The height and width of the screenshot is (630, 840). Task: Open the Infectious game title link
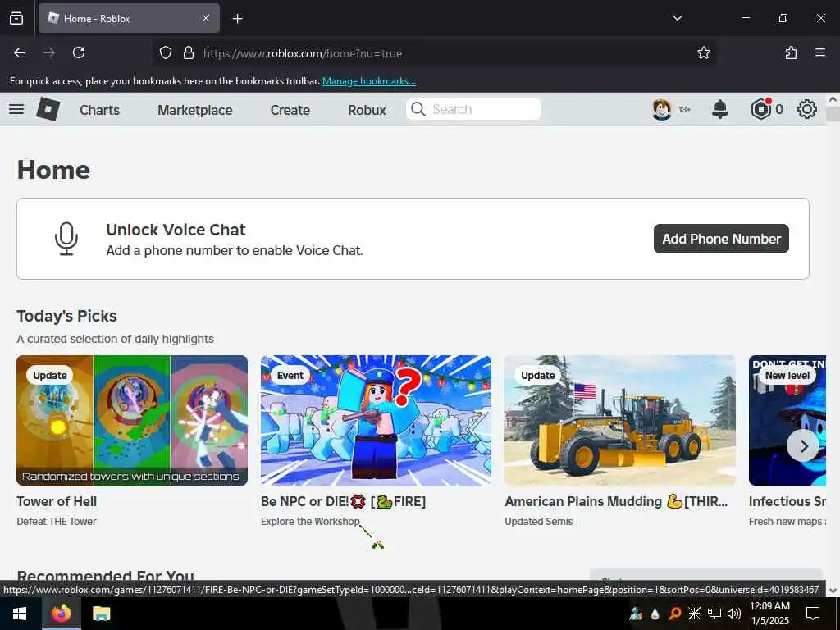tap(787, 501)
